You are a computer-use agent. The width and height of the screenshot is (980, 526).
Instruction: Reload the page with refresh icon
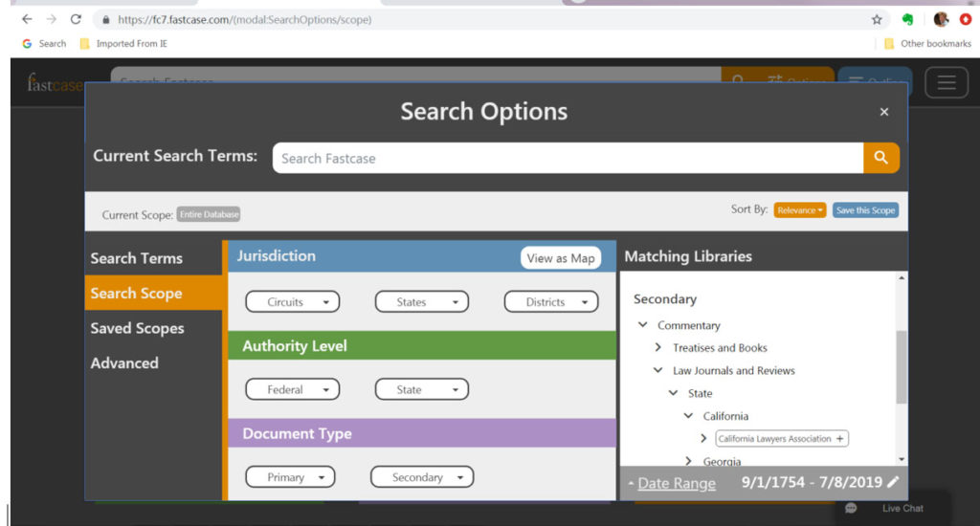click(x=76, y=19)
